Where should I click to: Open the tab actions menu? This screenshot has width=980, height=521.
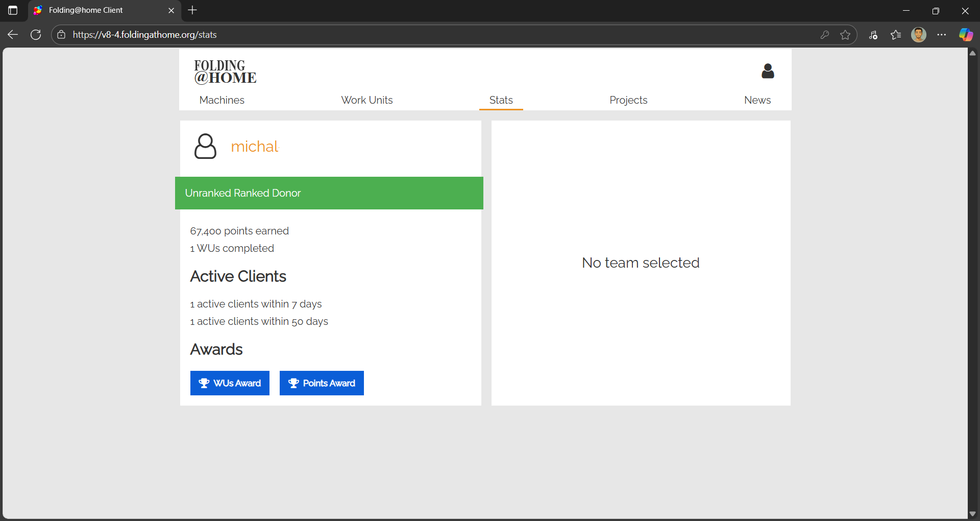13,10
